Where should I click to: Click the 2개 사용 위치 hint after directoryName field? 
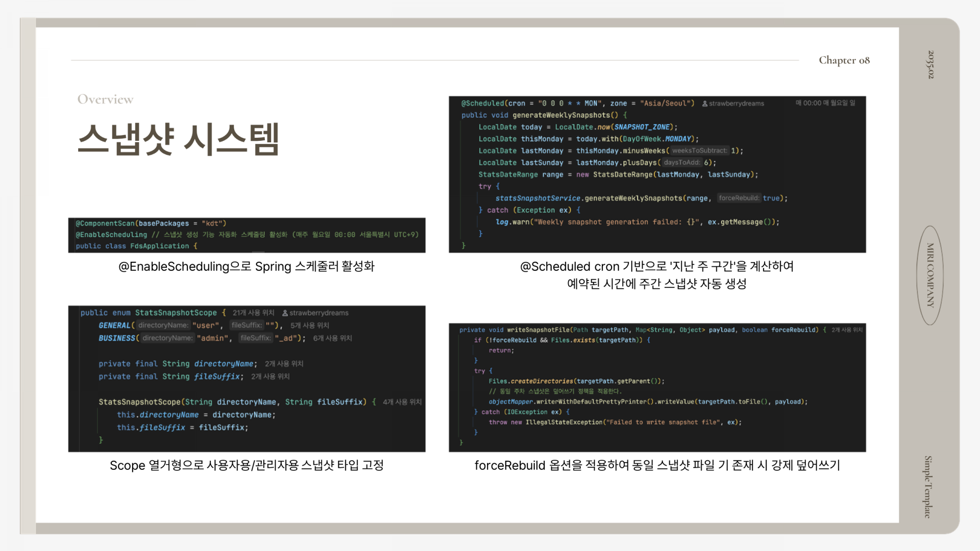pyautogui.click(x=284, y=364)
